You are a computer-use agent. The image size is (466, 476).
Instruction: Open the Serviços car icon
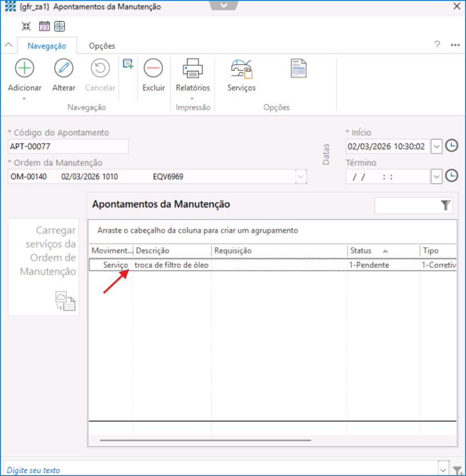click(242, 68)
